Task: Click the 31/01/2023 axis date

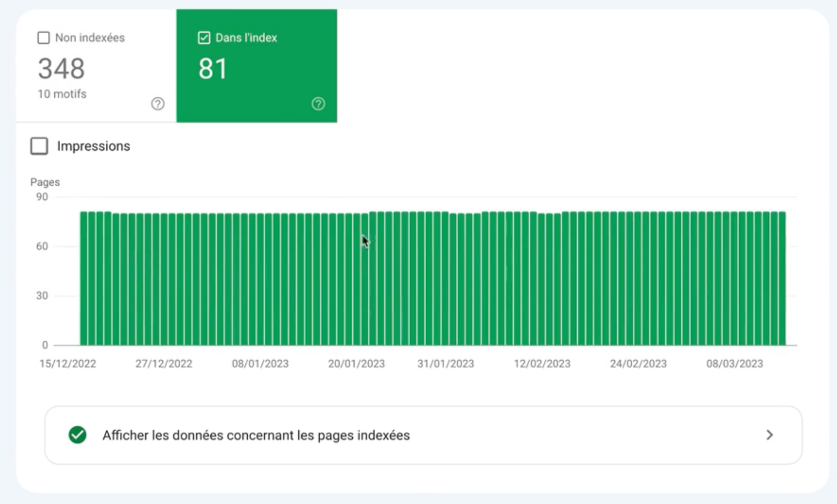Action: 445,364
